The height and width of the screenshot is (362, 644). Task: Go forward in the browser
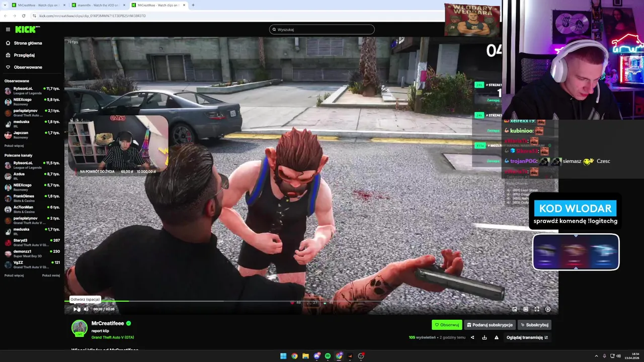point(15,16)
